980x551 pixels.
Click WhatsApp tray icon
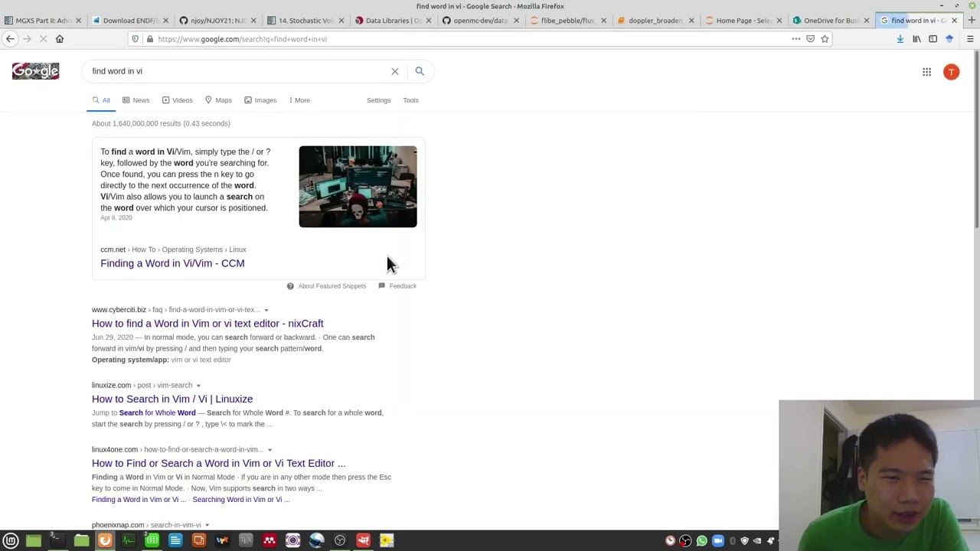pos(701,541)
